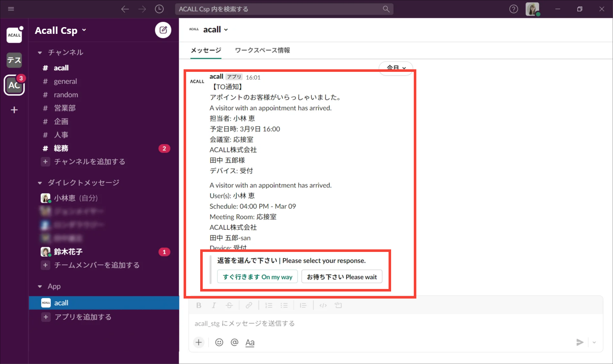613x364 pixels.
Task: Go forward in history with the right arrow
Action: tap(142, 9)
